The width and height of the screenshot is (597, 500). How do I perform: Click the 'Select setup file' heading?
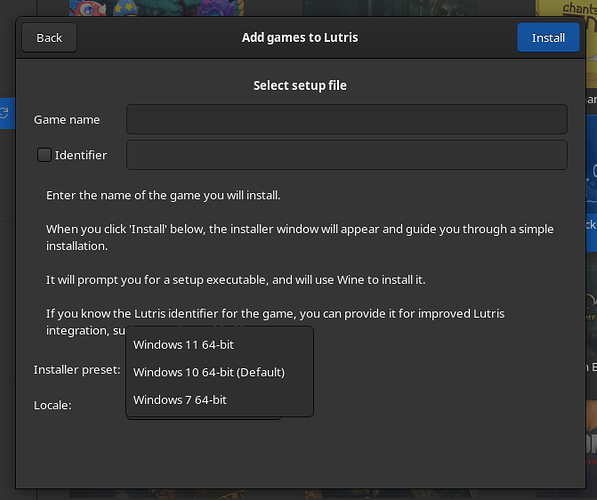(300, 85)
